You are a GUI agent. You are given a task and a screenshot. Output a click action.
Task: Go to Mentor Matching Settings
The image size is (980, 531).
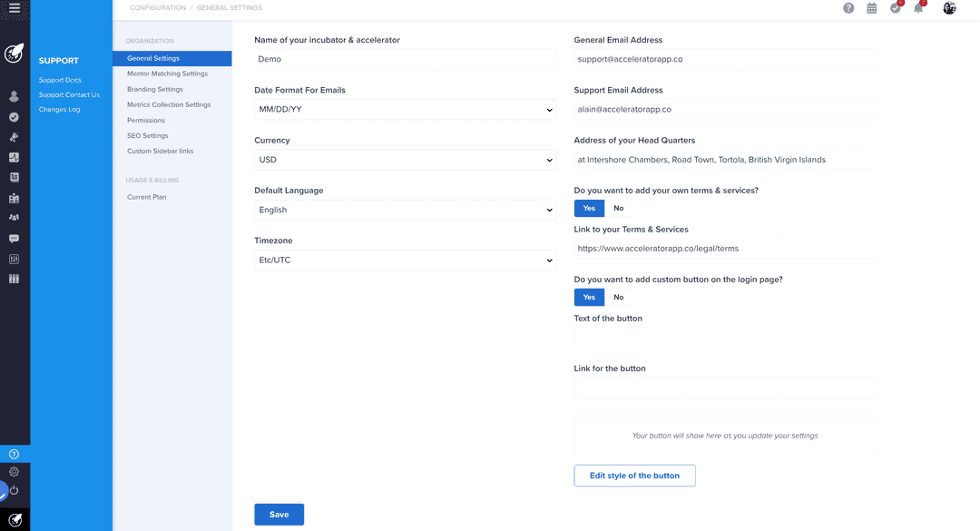(x=167, y=74)
